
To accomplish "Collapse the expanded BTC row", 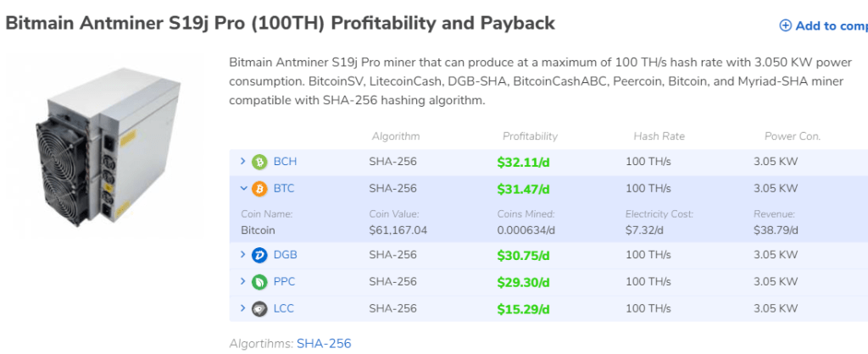I will [242, 189].
